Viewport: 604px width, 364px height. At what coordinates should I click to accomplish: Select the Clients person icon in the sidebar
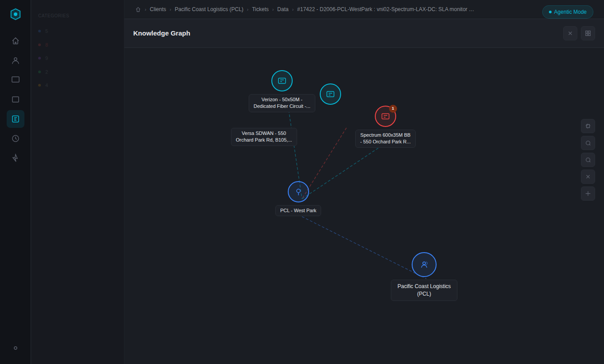16,60
